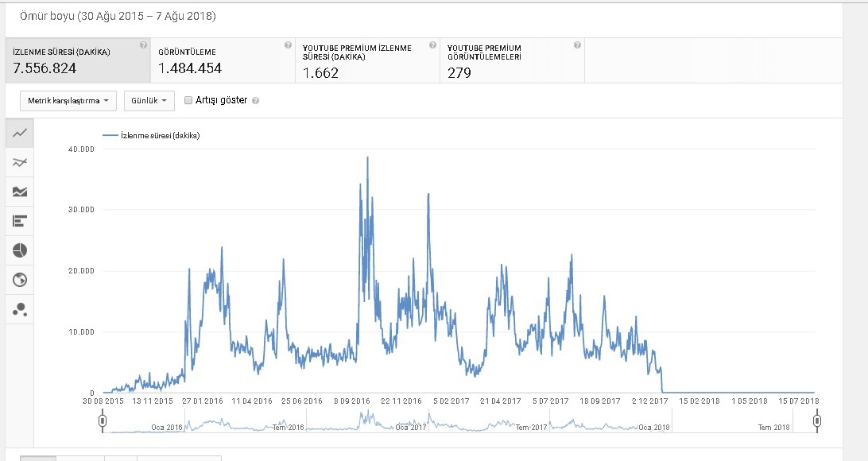The image size is (868, 461).
Task: Click the 8 09 2016 axis date label
Action: [352, 401]
